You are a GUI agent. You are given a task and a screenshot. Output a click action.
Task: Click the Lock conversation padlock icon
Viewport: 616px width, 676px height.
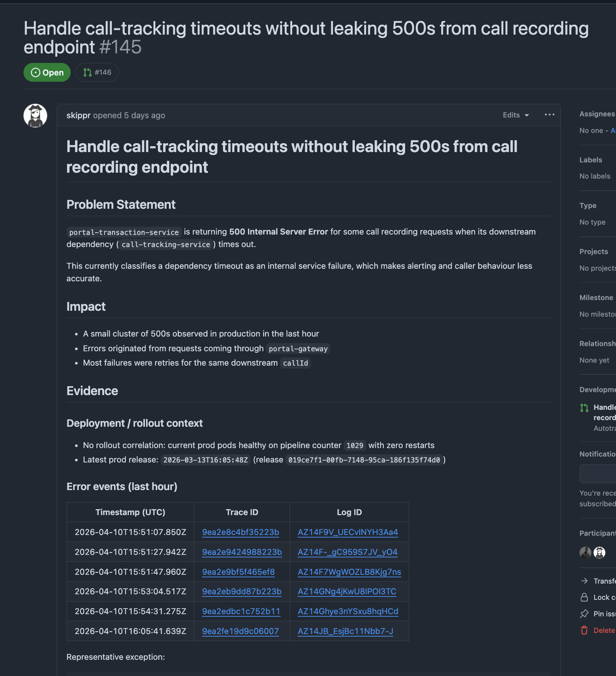pyautogui.click(x=584, y=597)
